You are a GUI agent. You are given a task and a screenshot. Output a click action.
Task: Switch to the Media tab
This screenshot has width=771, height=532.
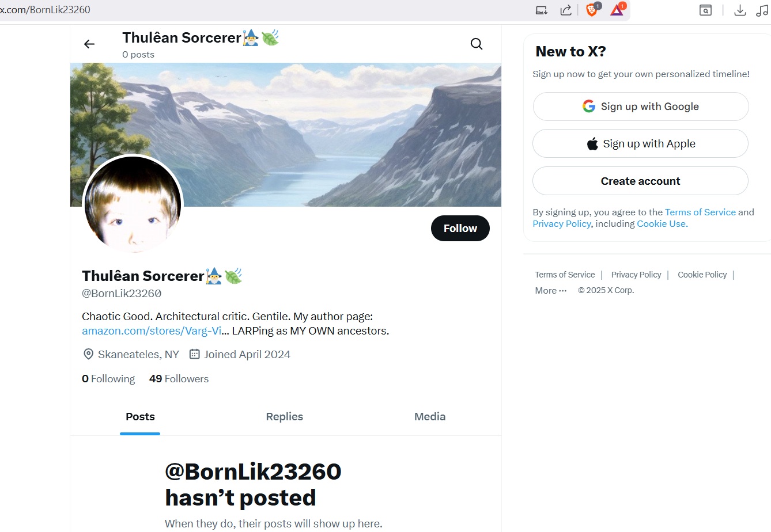430,416
